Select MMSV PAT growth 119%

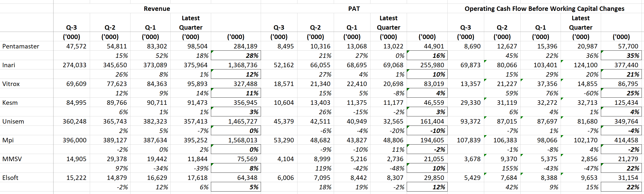(323, 169)
